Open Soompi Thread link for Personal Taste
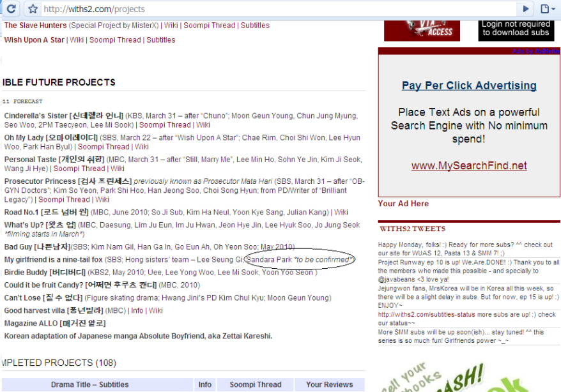The height and width of the screenshot is (392, 561). (x=79, y=169)
